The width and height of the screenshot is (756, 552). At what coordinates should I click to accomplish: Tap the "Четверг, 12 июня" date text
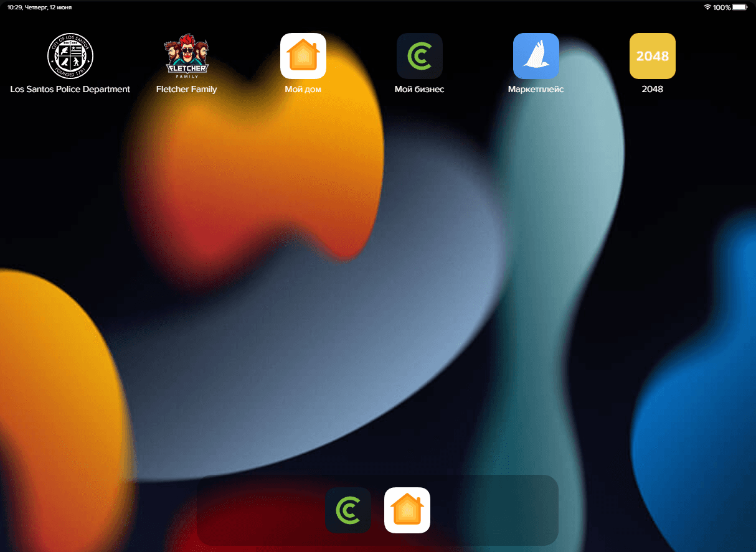tap(48, 7)
